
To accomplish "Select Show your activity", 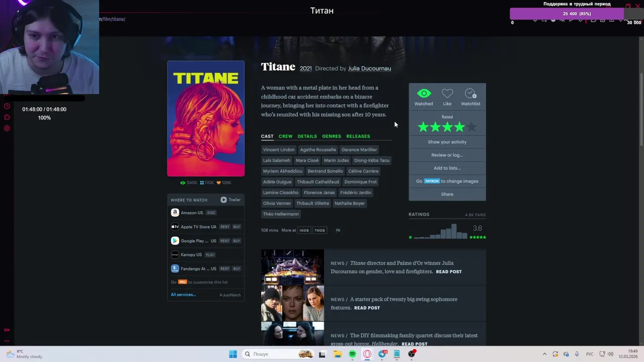I will (447, 142).
